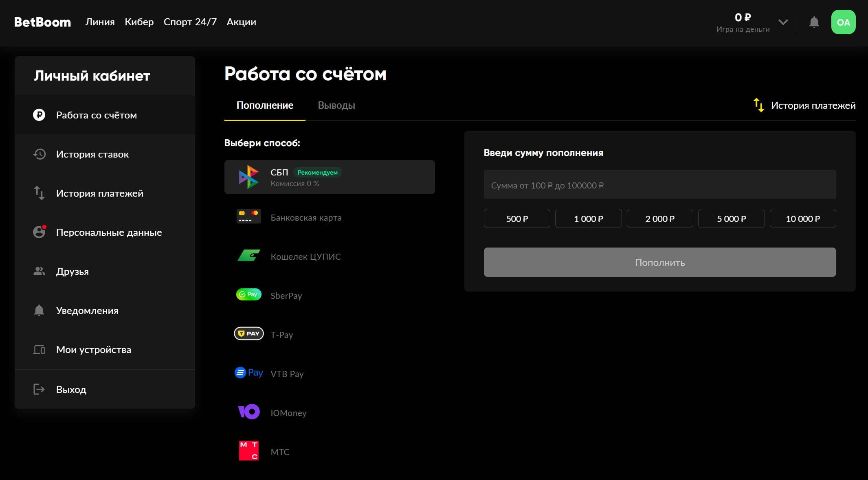Open Мои устройства in sidebar
The width and height of the screenshot is (868, 480).
coord(105,350)
